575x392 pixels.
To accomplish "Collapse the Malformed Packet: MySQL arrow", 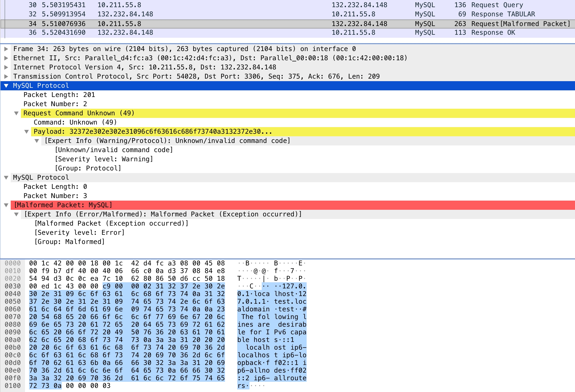I will pos(6,205).
